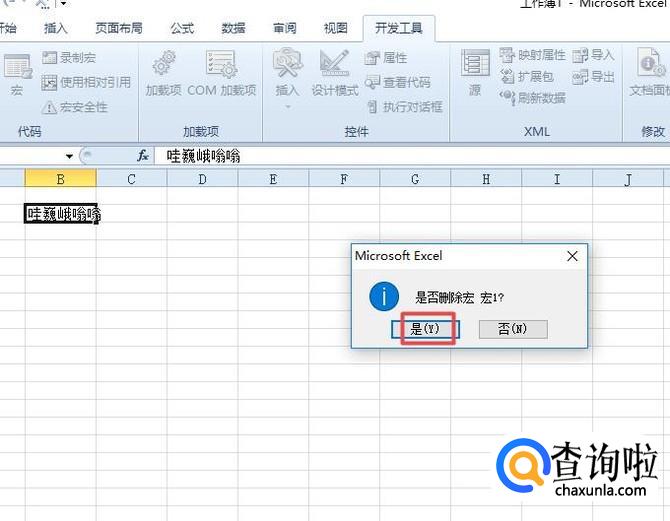
Task: Click XML Export (导出)
Action: click(593, 77)
